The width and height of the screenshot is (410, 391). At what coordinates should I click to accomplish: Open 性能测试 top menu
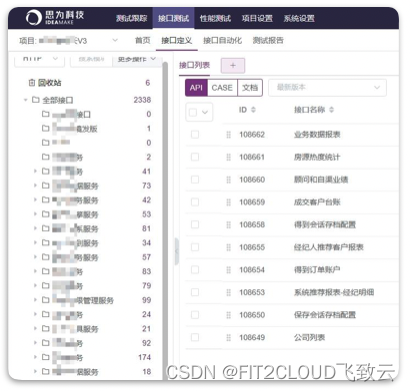point(215,18)
